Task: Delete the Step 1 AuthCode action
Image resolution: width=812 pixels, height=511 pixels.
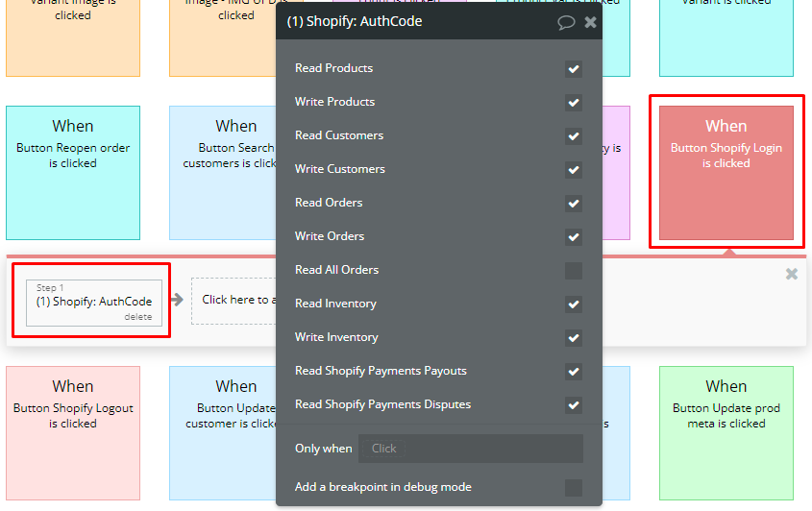Action: (x=137, y=317)
